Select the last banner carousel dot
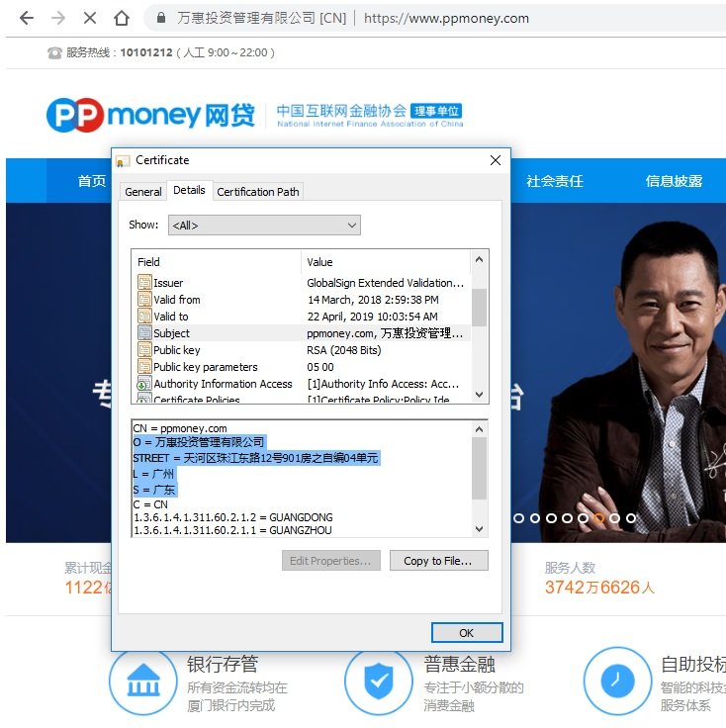 coord(631,517)
